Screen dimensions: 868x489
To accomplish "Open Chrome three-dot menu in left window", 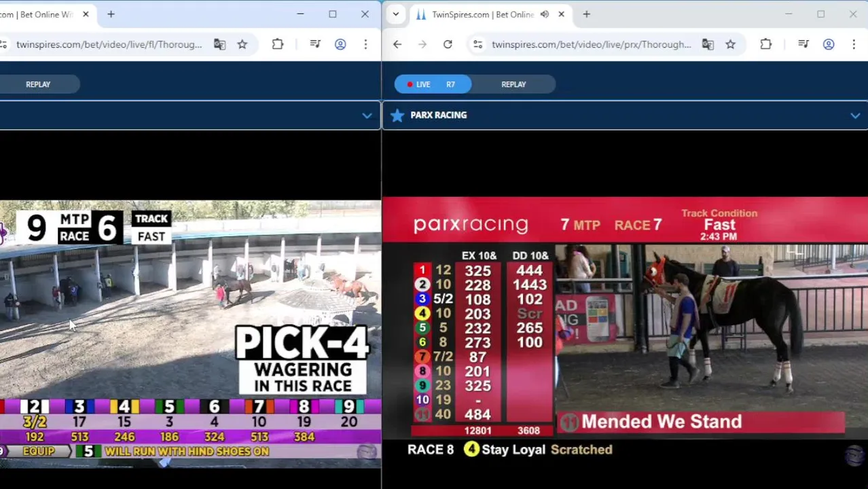I will pyautogui.click(x=365, y=44).
